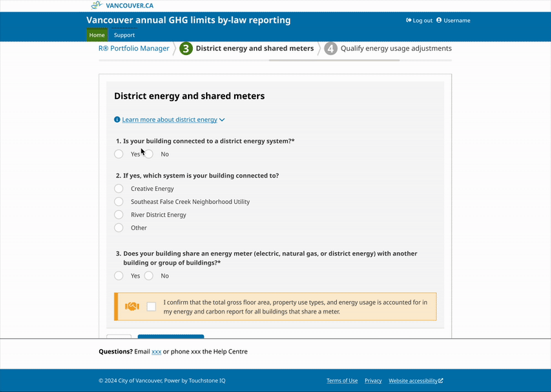The width and height of the screenshot is (551, 392).
Task: Click the step 3 circle icon
Action: (186, 48)
